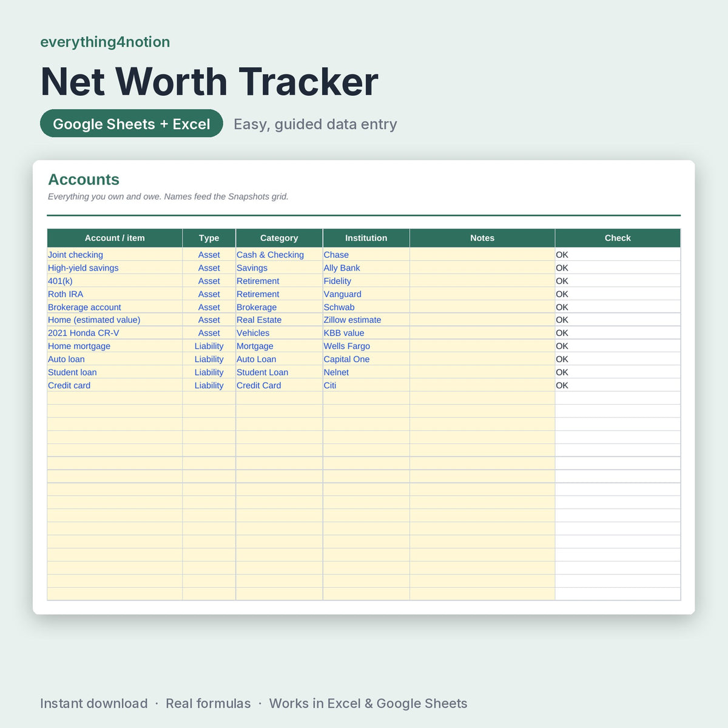728x728 pixels.
Task: Click the 'Vehicles' category cell
Action: point(279,333)
